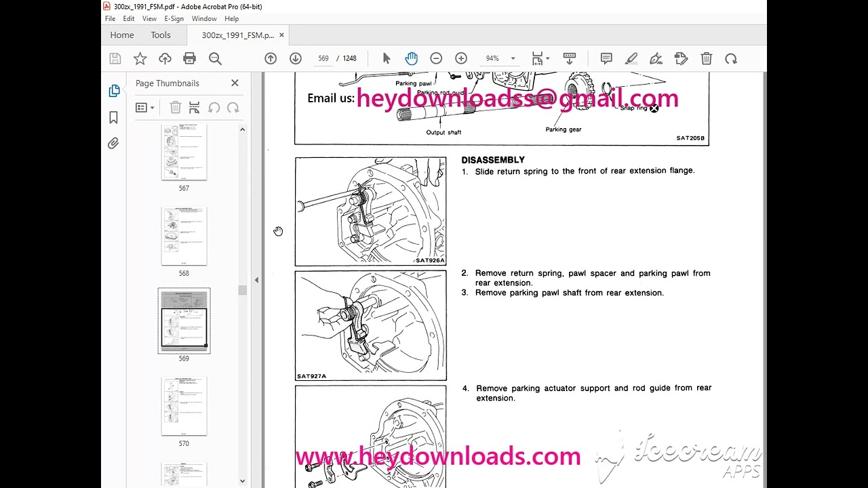The image size is (868, 488).
Task: Click the Save file icon
Action: click(x=115, y=59)
